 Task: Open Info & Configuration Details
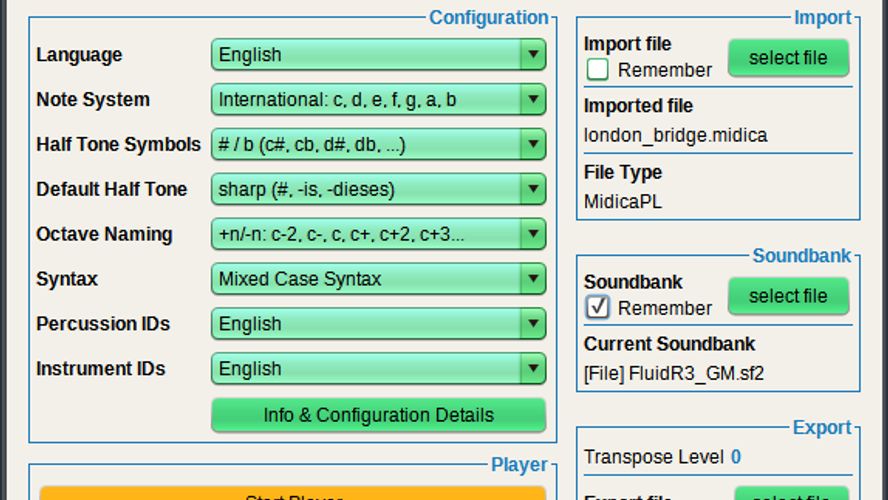point(378,415)
